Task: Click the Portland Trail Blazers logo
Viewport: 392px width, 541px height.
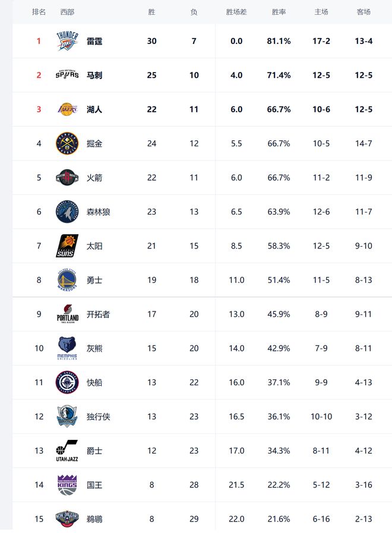Action: click(x=67, y=314)
